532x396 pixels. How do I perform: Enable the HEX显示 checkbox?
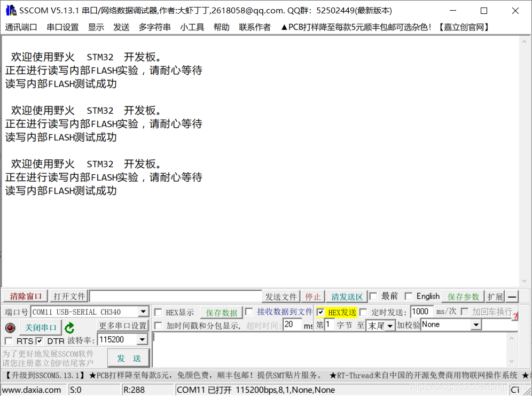click(x=158, y=312)
